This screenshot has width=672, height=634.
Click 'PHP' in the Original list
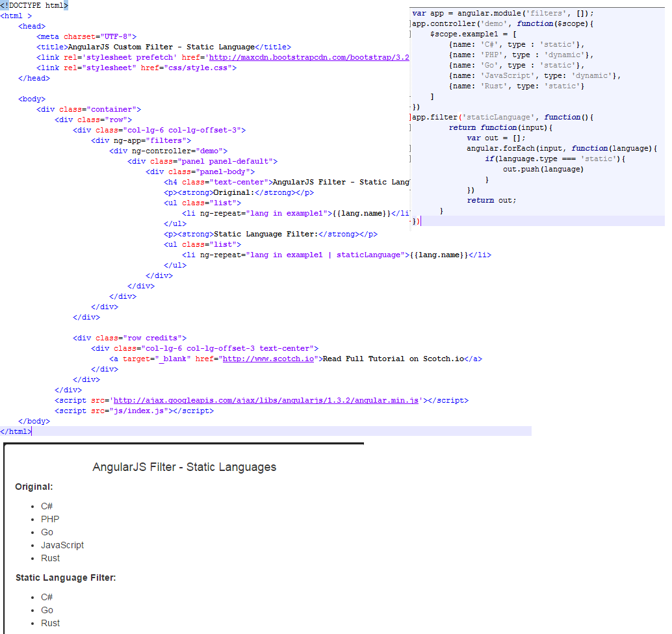point(50,519)
